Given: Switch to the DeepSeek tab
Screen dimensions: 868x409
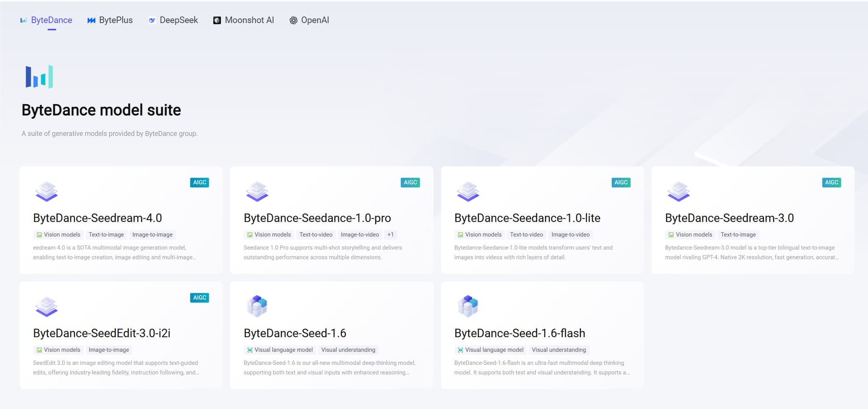Looking at the screenshot, I should coord(173,20).
